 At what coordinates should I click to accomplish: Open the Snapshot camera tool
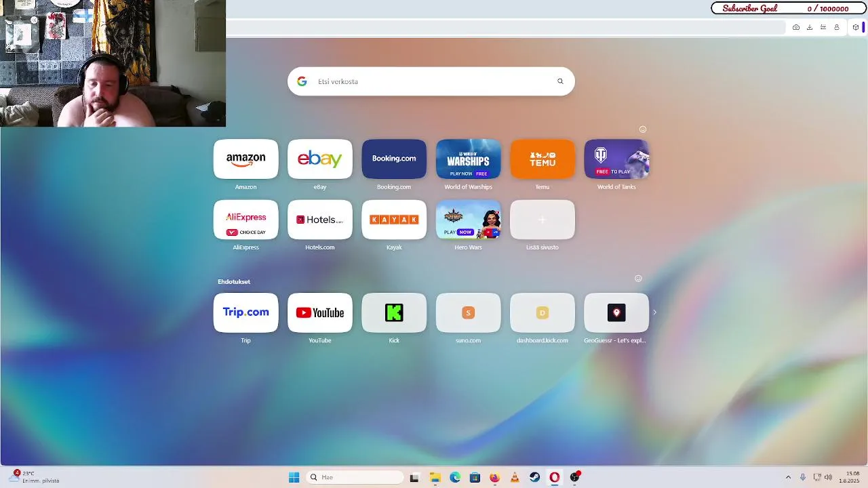pyautogui.click(x=796, y=27)
